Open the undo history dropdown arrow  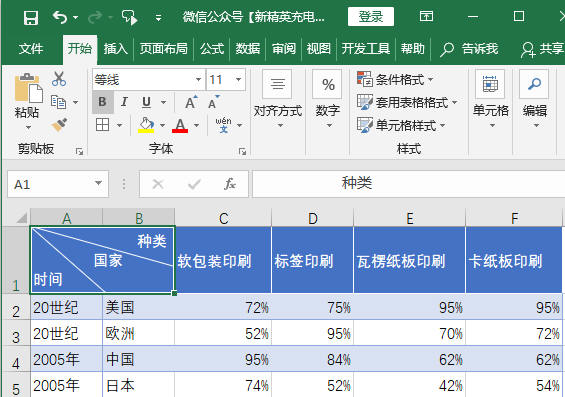(x=75, y=17)
